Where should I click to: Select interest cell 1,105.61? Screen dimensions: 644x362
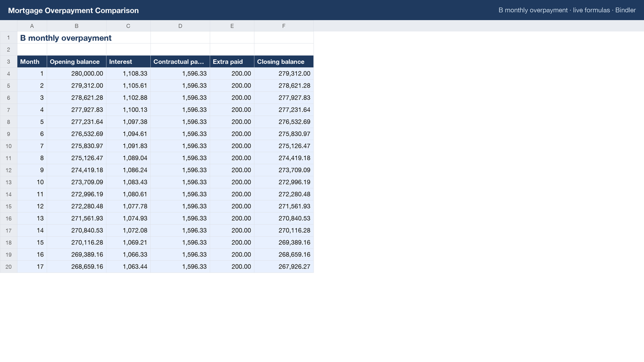(x=128, y=86)
